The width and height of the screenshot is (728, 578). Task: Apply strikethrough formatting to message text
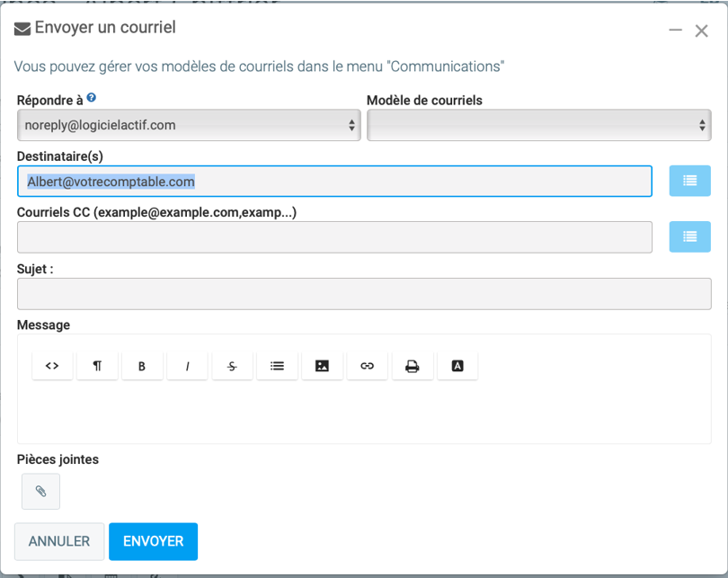pos(232,366)
